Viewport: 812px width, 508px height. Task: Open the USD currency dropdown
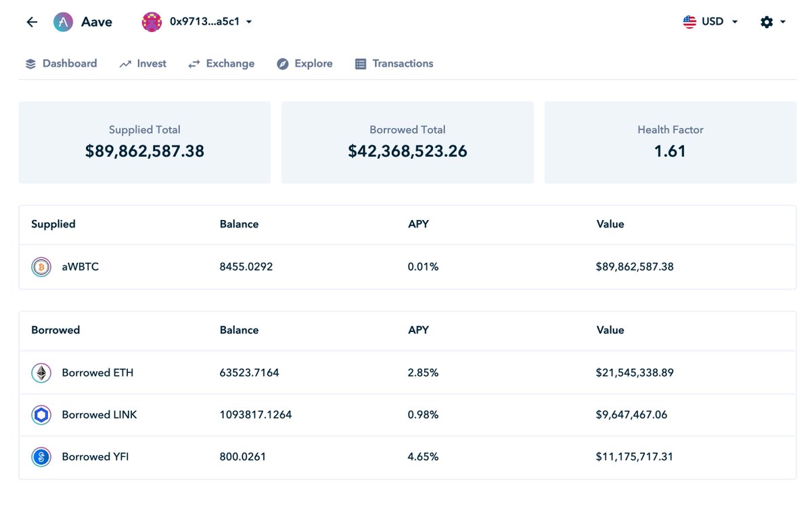(x=720, y=22)
